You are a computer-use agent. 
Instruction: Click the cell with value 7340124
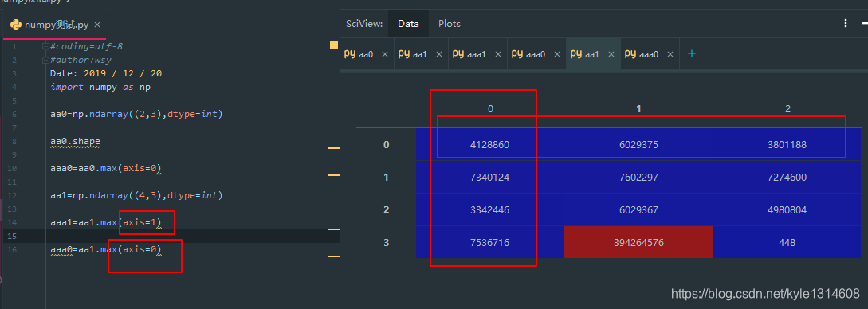coord(490,178)
